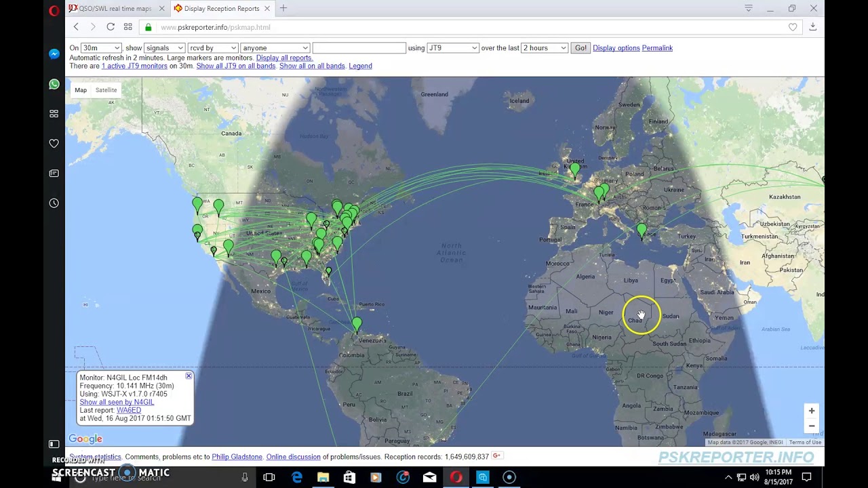Open Messenger in Opera sidebar
Viewport: 868px width, 488px height.
click(54, 54)
